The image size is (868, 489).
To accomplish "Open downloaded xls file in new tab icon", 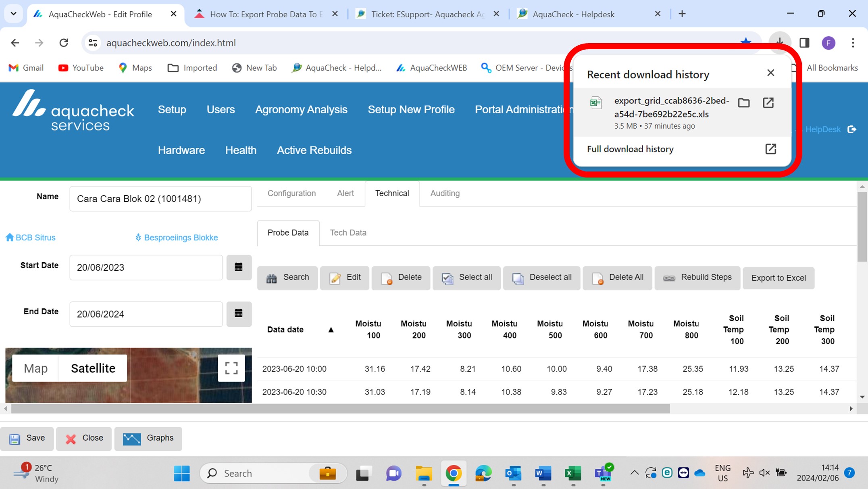I will pyautogui.click(x=768, y=103).
